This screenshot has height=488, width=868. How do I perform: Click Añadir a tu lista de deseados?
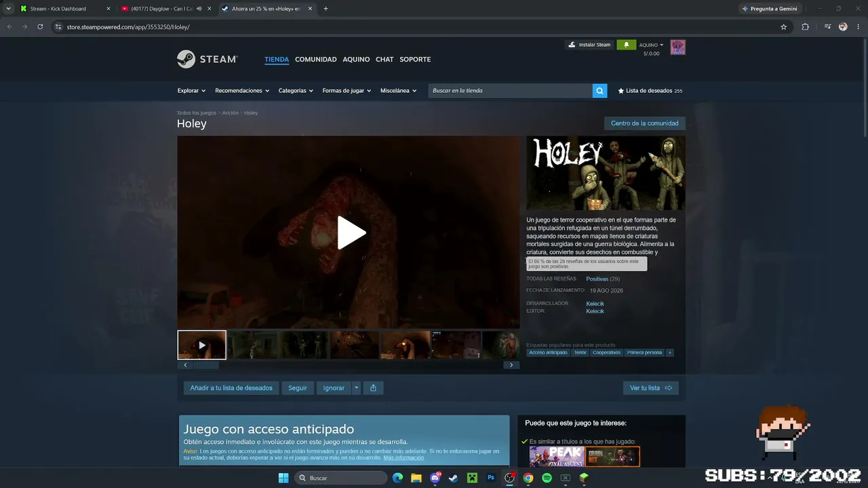tap(231, 388)
